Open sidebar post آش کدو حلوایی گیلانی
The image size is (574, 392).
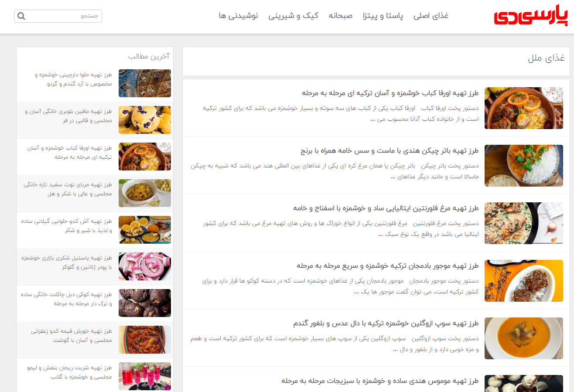point(67,226)
